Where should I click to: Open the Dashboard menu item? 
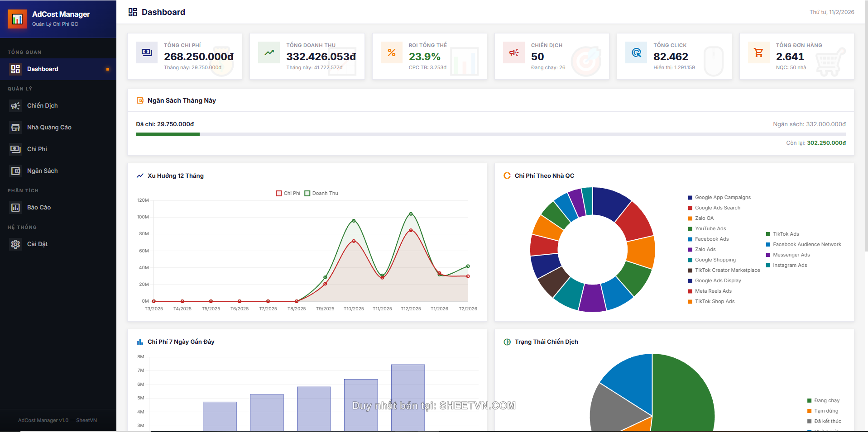(x=43, y=69)
